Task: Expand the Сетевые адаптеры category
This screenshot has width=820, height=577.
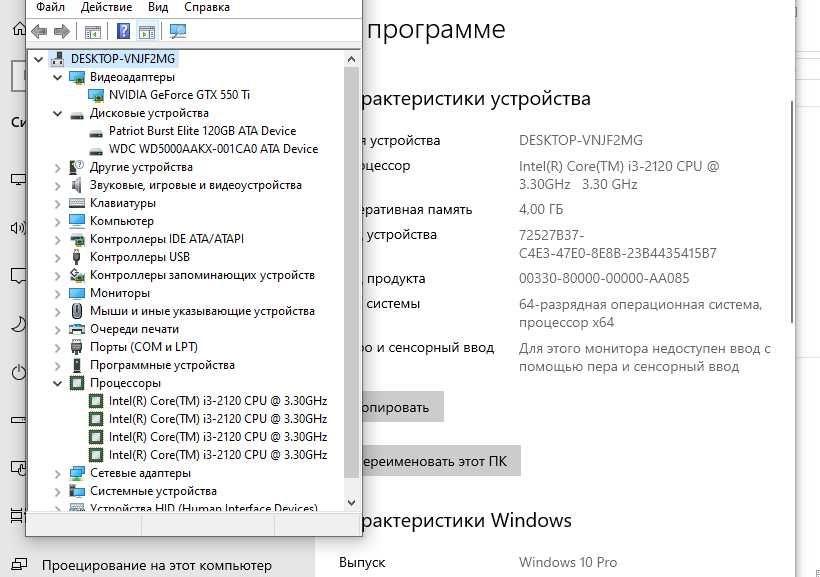Action: pyautogui.click(x=58, y=474)
